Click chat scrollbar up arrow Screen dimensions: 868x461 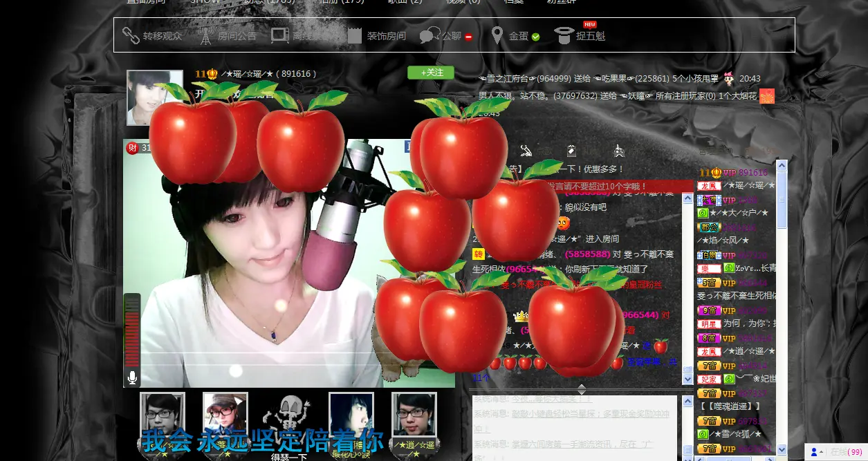coord(687,198)
